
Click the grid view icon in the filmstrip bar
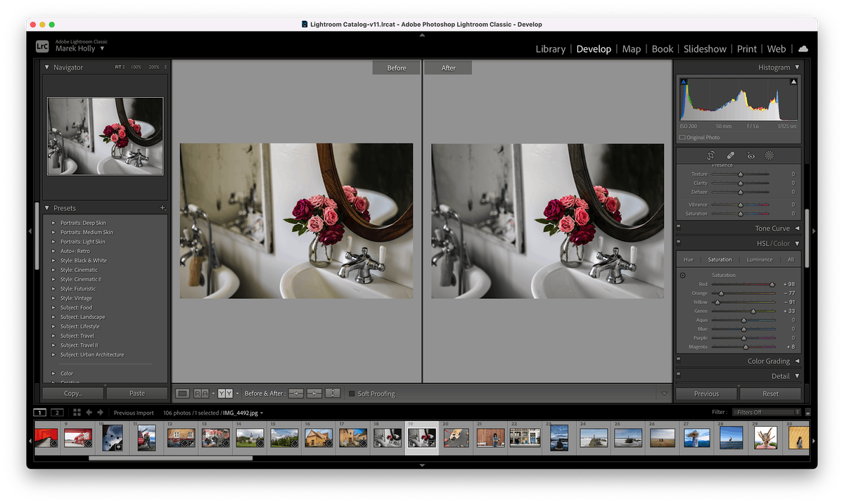click(76, 413)
